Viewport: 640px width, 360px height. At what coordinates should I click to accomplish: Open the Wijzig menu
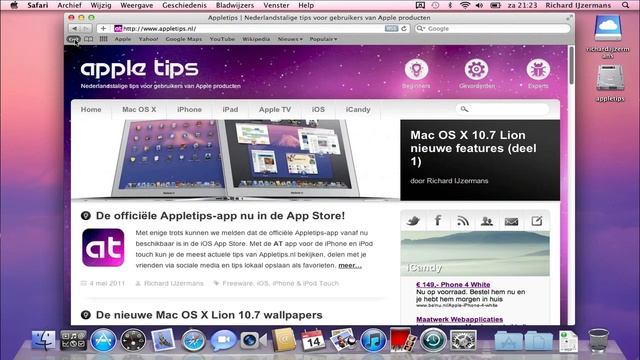pos(100,5)
